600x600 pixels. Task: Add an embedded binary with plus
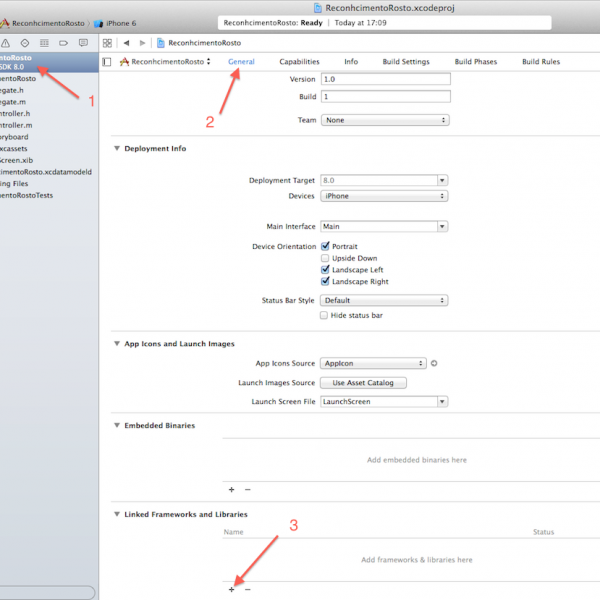click(232, 489)
